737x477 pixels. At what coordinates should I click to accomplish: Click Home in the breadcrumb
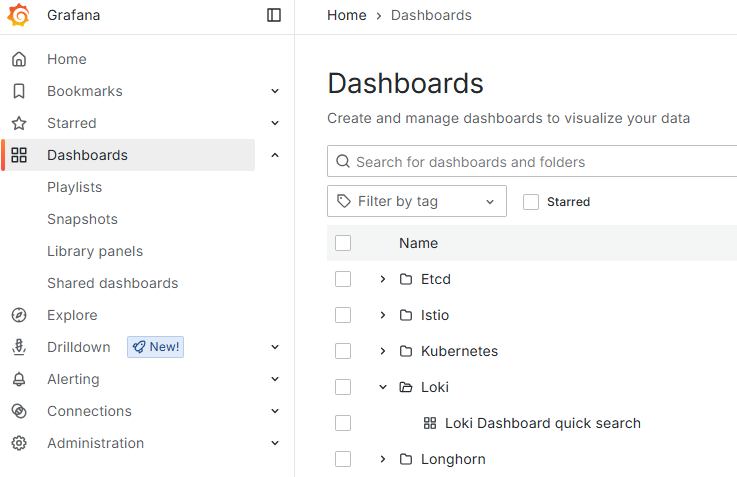(347, 15)
